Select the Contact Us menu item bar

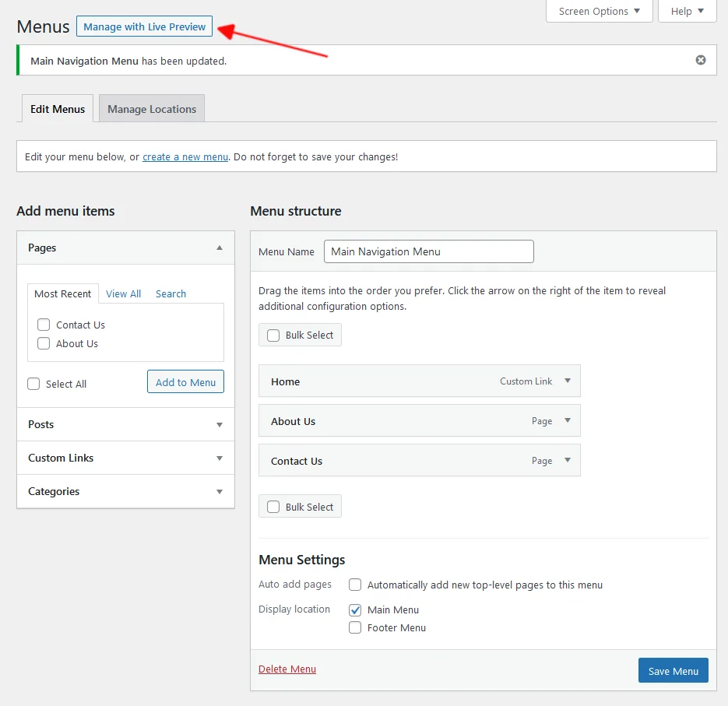(x=420, y=461)
